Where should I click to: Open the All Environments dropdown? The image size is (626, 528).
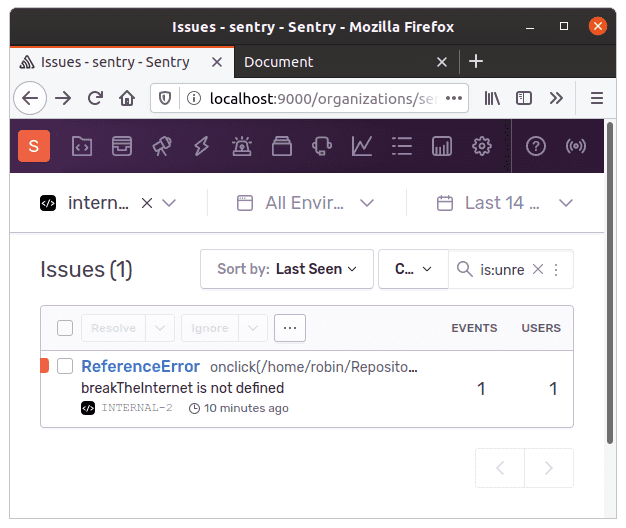306,203
